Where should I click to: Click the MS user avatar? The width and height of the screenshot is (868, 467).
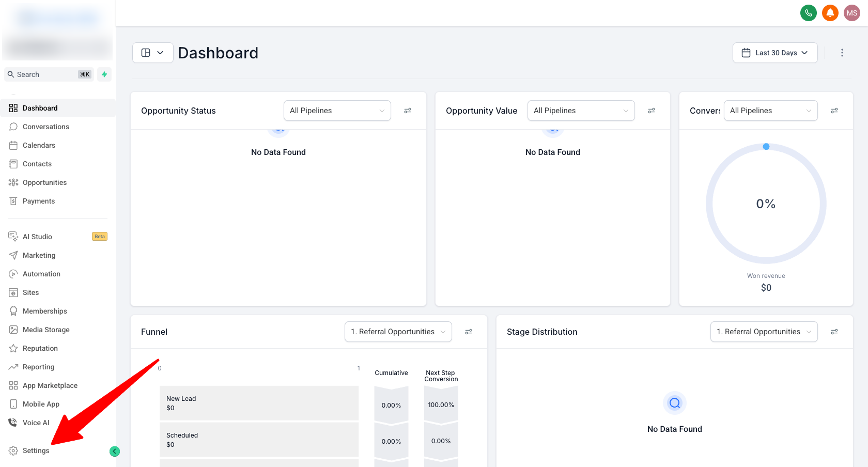[851, 13]
